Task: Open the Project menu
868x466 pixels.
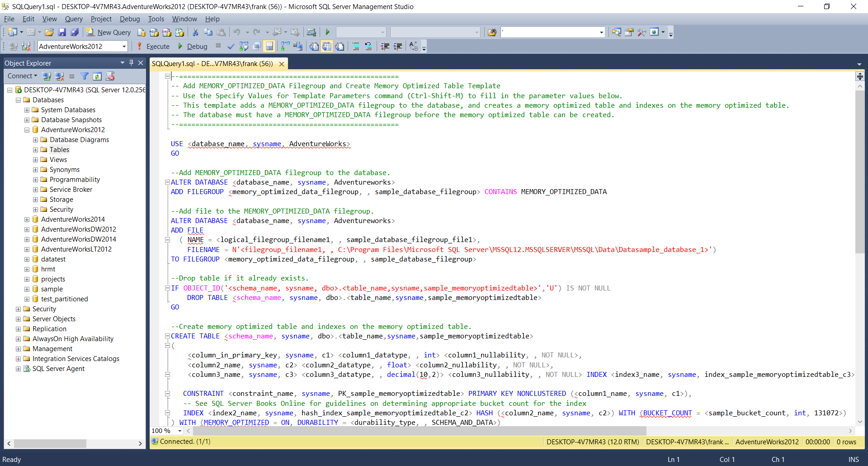Action: click(101, 19)
